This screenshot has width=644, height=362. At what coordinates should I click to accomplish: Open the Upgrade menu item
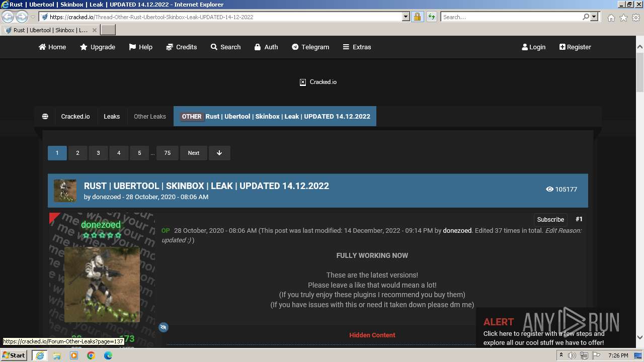point(98,47)
